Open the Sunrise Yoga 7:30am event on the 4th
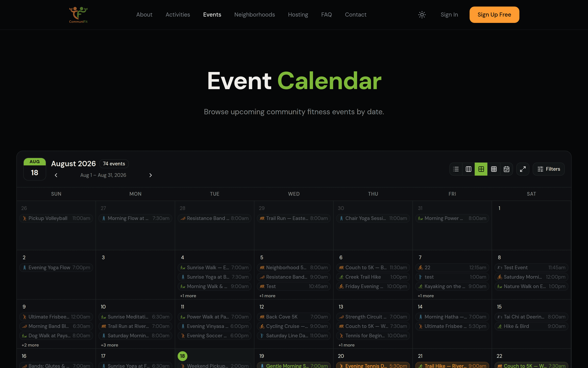Screen dimensions: 588x368 (x=215, y=277)
